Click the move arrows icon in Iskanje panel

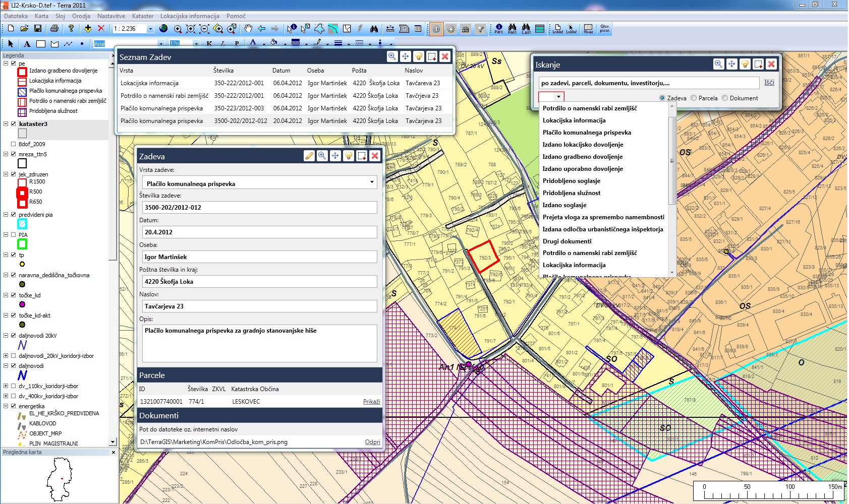click(732, 64)
